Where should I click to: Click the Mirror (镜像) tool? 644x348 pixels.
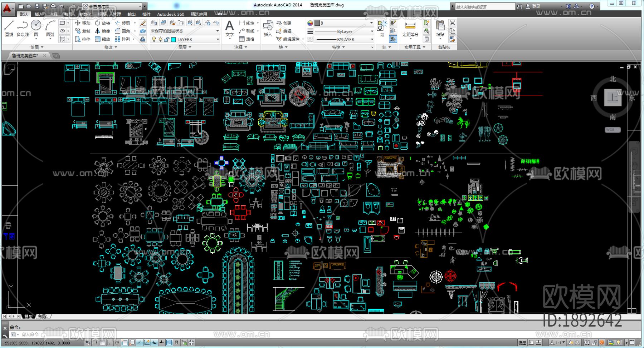coord(103,31)
